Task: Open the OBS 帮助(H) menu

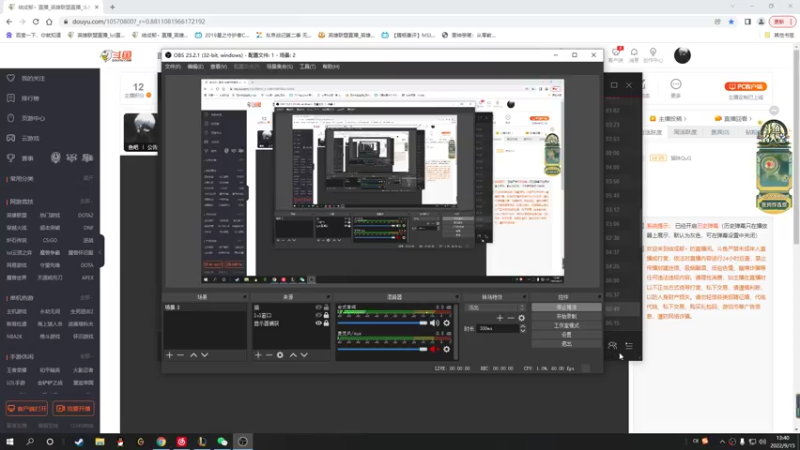Action: [331, 67]
